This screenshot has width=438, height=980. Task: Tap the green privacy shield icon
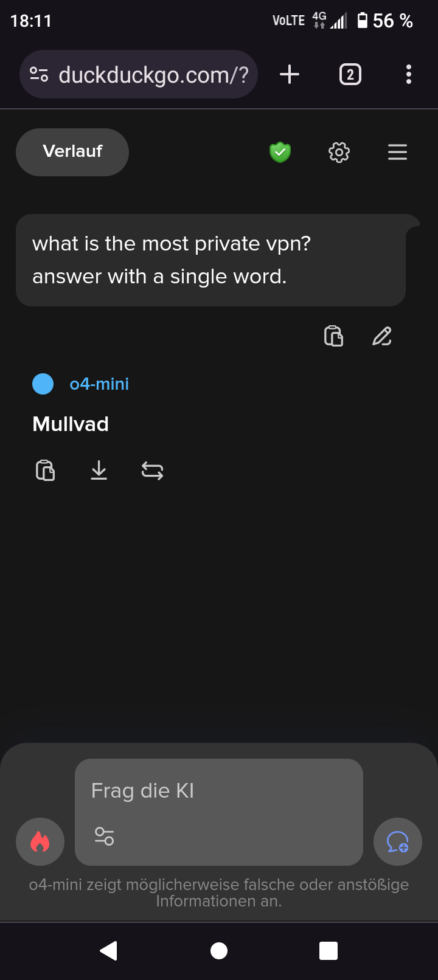coord(280,152)
